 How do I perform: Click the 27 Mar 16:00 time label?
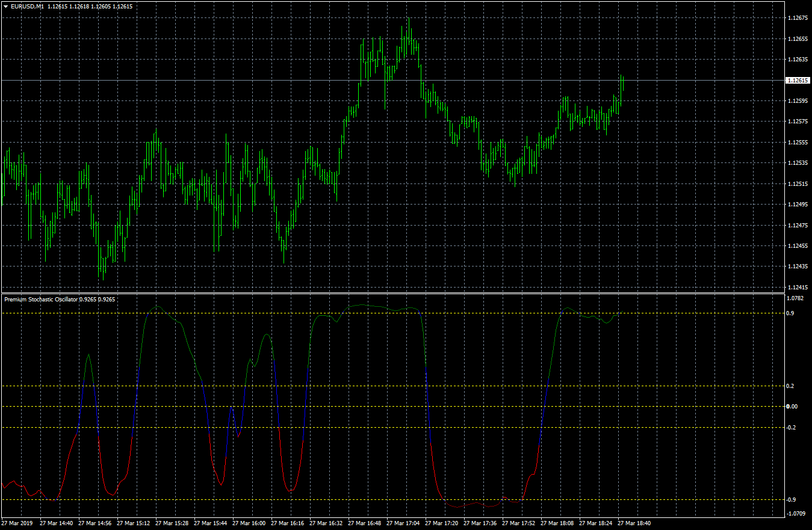249,523
